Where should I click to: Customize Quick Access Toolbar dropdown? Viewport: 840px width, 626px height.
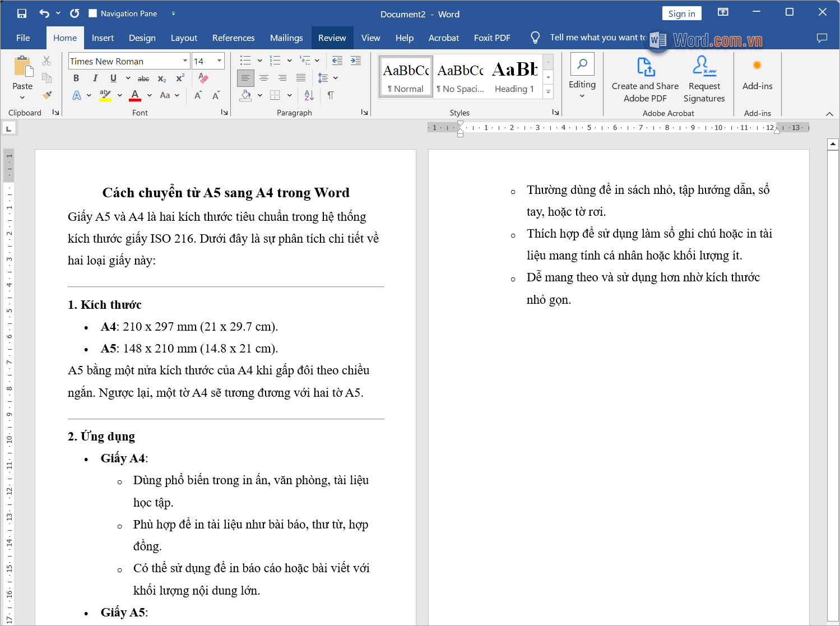[173, 13]
